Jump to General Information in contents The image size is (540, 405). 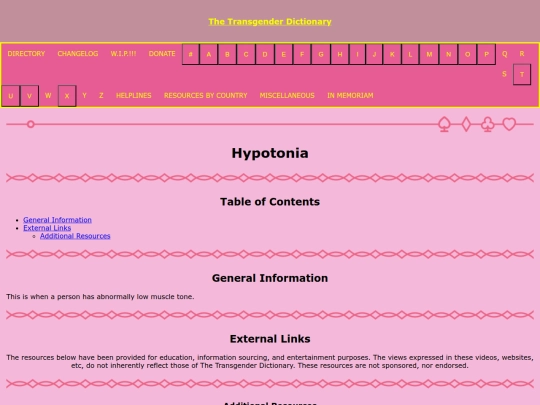click(x=58, y=220)
